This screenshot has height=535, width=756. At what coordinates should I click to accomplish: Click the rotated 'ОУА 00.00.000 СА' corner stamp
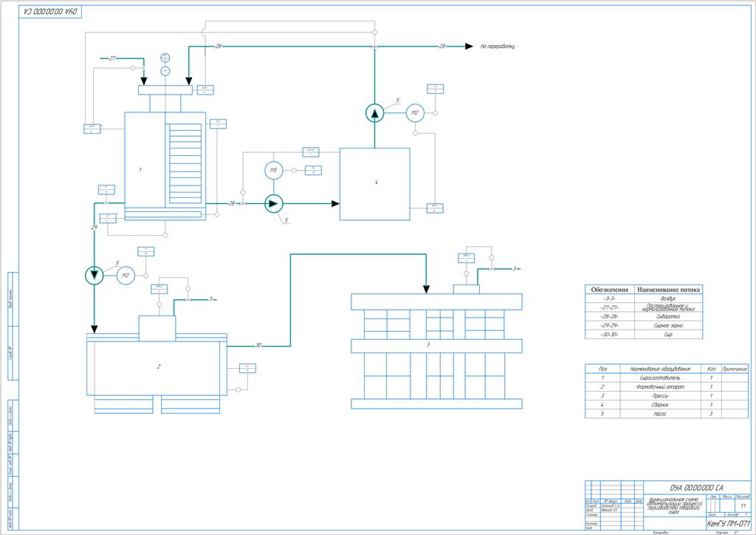pos(50,12)
